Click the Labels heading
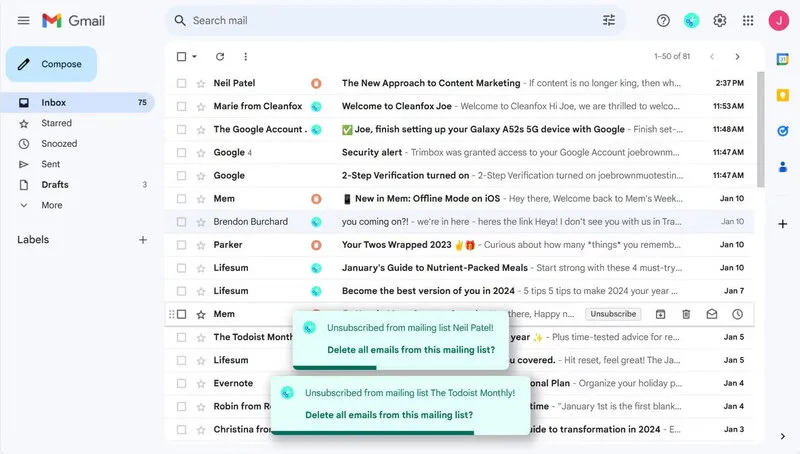 click(x=33, y=240)
